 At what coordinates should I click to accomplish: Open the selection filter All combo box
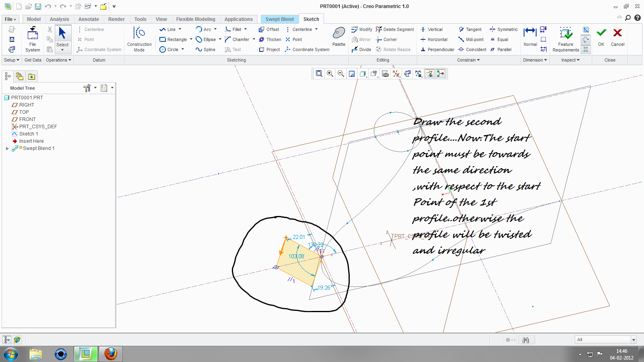tap(605, 339)
